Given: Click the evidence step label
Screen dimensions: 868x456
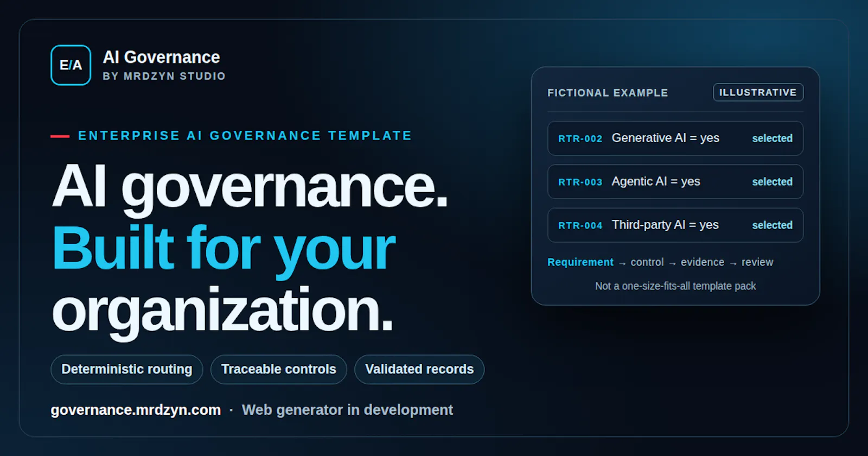Looking at the screenshot, I should [x=703, y=262].
